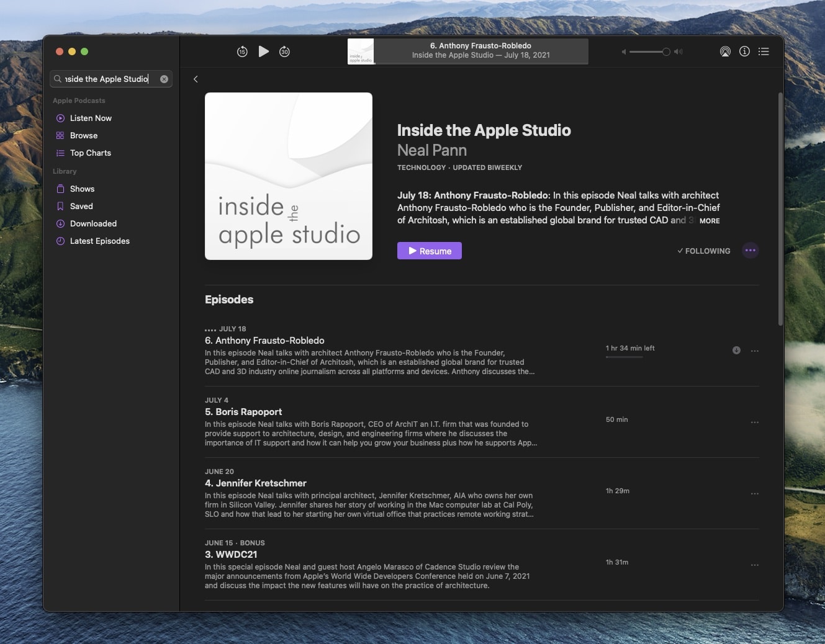
Task: Expand the description with MORE
Action: [x=710, y=221]
